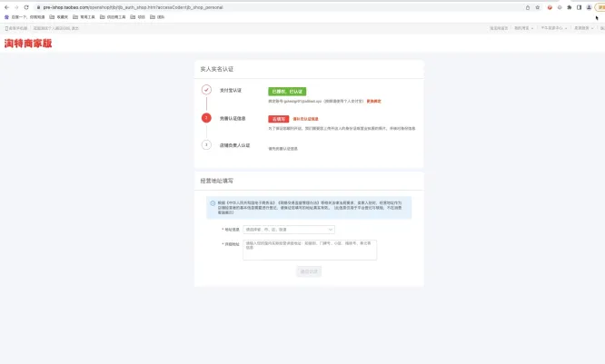Click the 淘特商家版 logo

coord(27,44)
